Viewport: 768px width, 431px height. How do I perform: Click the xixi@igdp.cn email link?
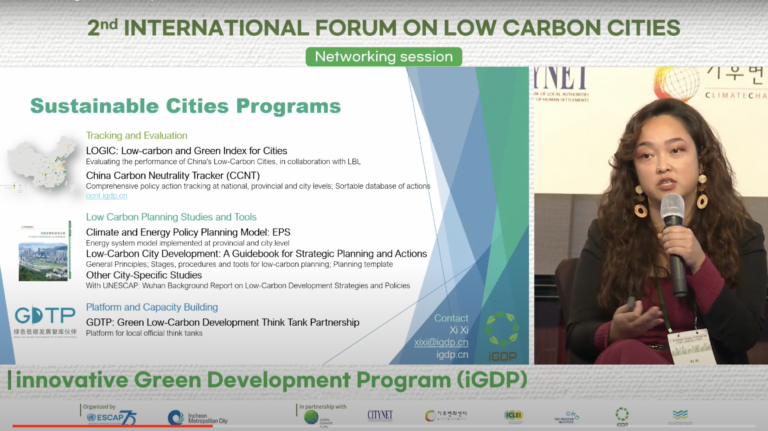pos(441,342)
